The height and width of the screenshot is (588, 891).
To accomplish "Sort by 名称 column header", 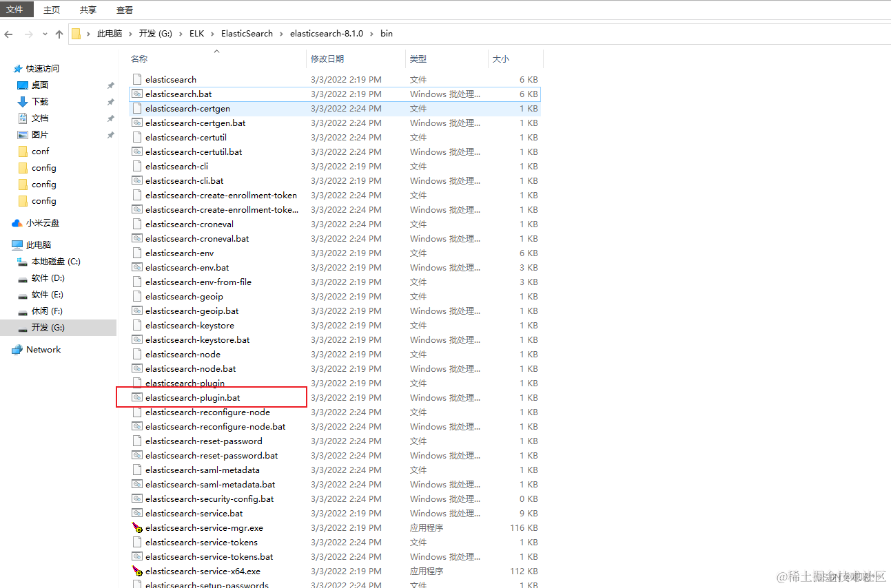I will coord(139,59).
